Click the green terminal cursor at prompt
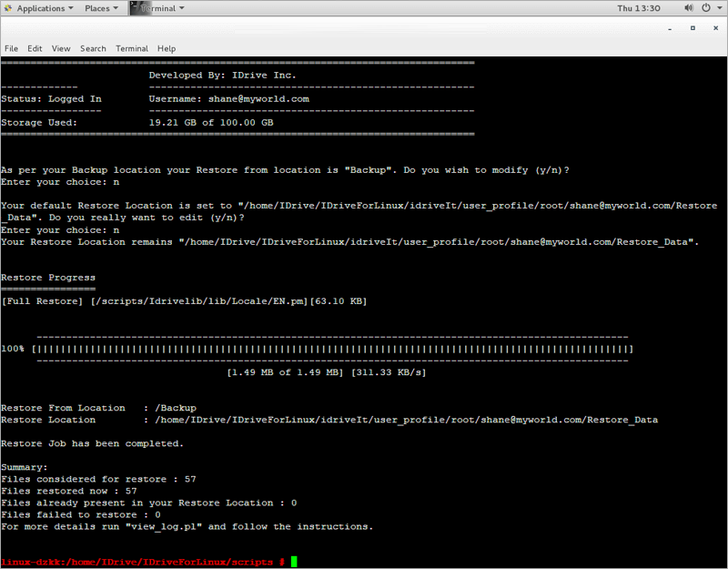The height and width of the screenshot is (569, 728). coord(294,562)
